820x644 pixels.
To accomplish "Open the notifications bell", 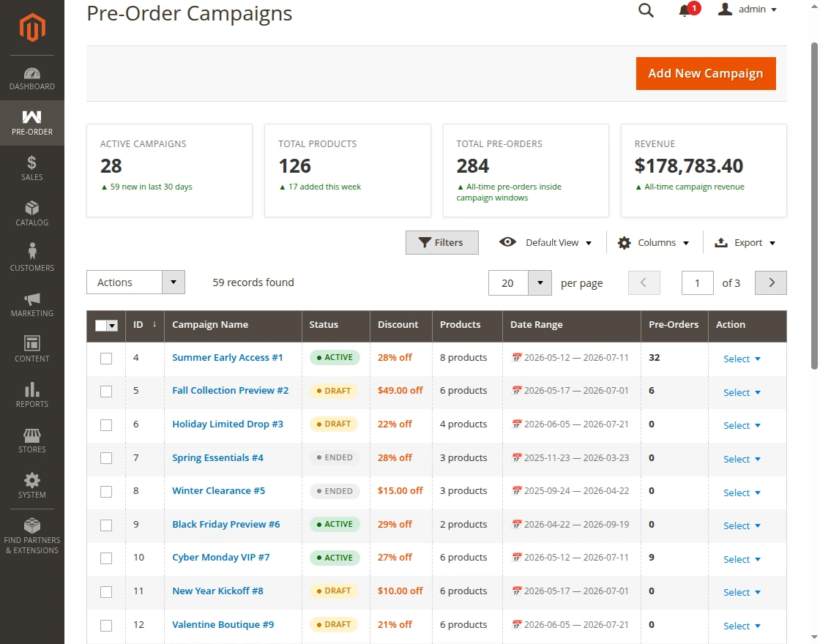I will point(685,10).
